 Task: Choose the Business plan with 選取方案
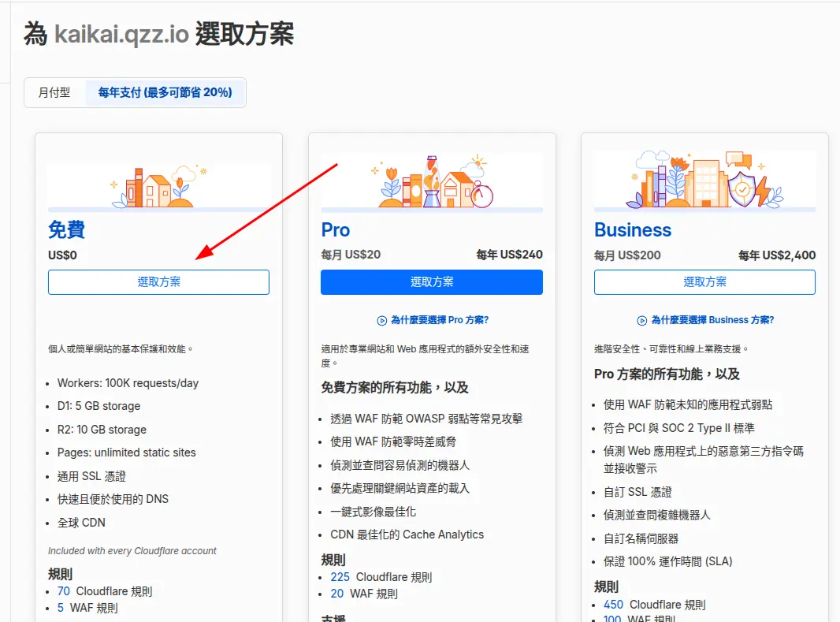tap(704, 281)
